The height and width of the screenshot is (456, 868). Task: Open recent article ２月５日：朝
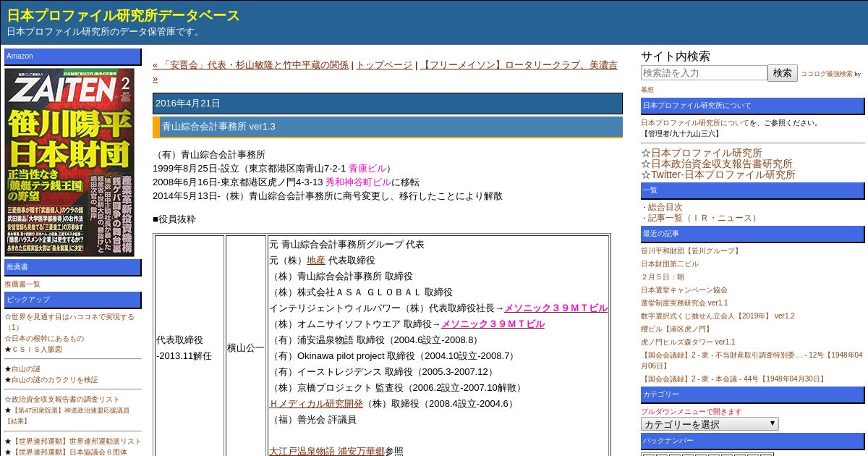(663, 277)
